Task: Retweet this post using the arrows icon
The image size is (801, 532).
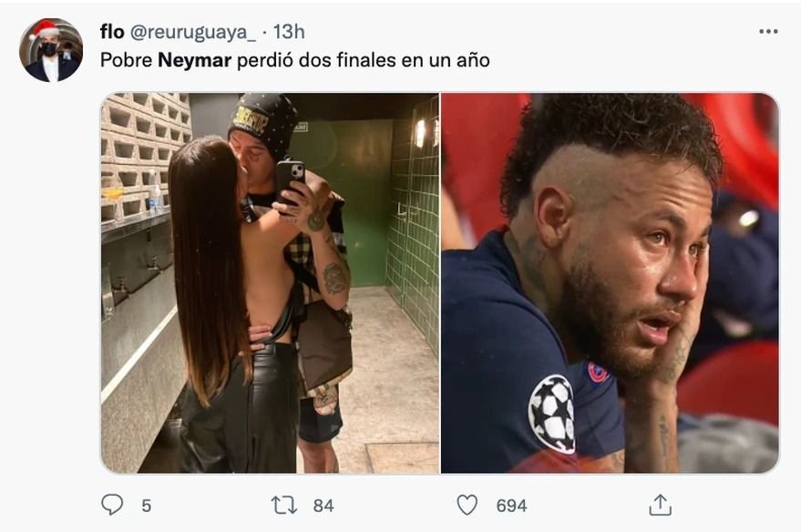Action: pos(284,505)
